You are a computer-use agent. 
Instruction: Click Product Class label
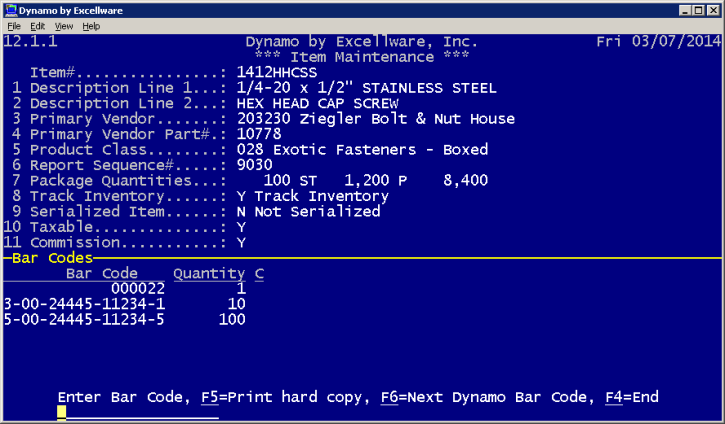pyautogui.click(x=88, y=150)
